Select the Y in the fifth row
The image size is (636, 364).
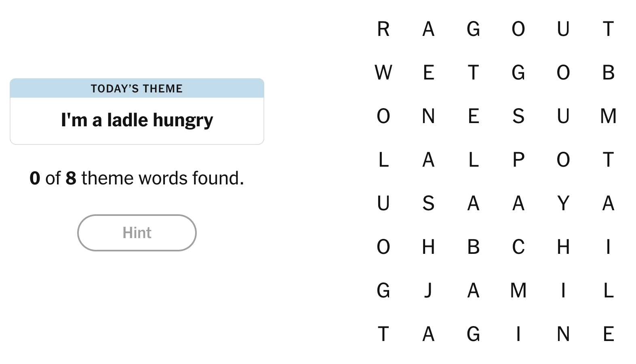click(x=563, y=204)
